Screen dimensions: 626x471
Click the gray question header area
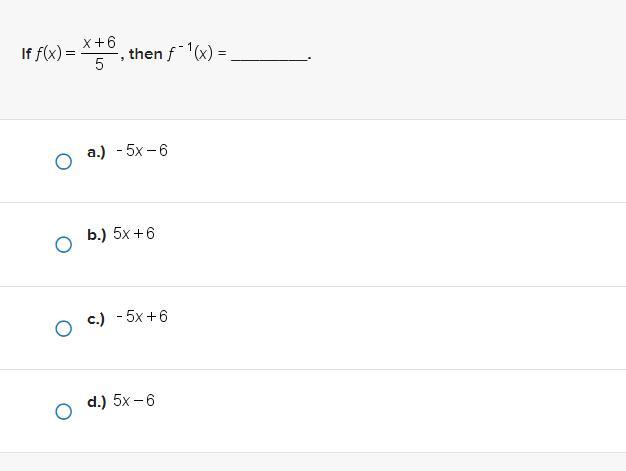[450, 90]
